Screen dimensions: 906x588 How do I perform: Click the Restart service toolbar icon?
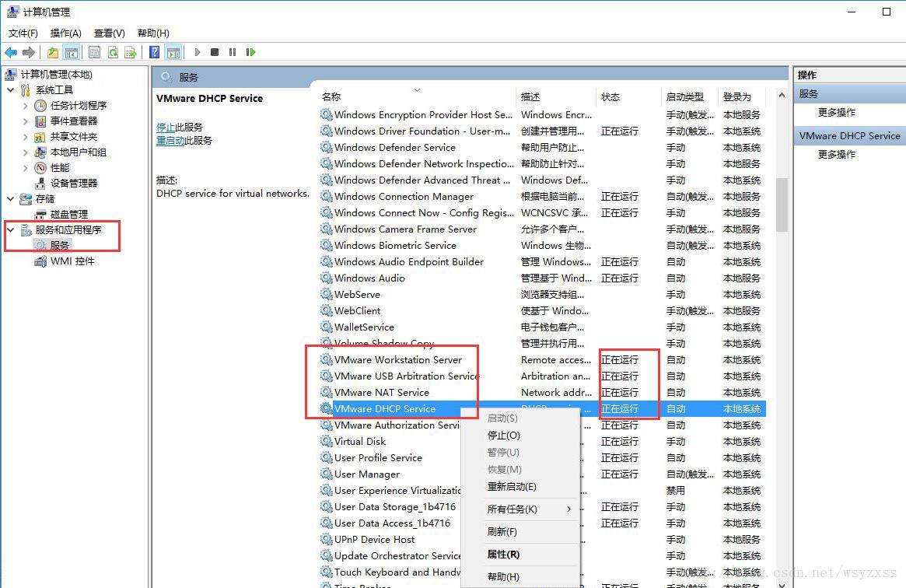pyautogui.click(x=250, y=53)
